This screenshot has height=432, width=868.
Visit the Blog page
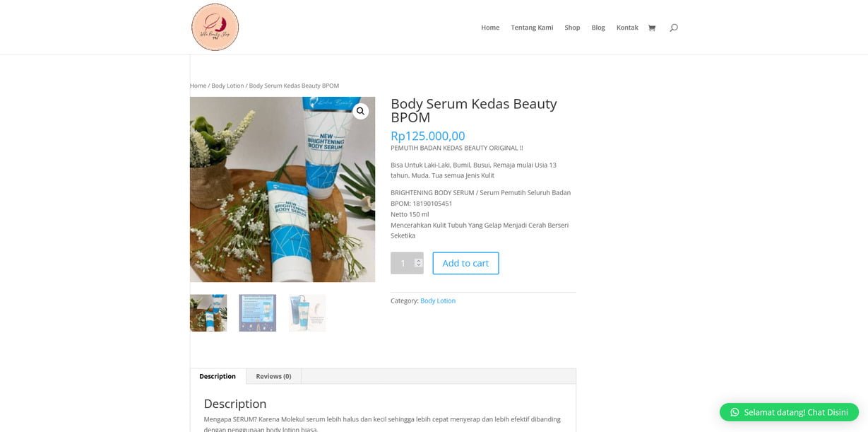[x=598, y=28]
